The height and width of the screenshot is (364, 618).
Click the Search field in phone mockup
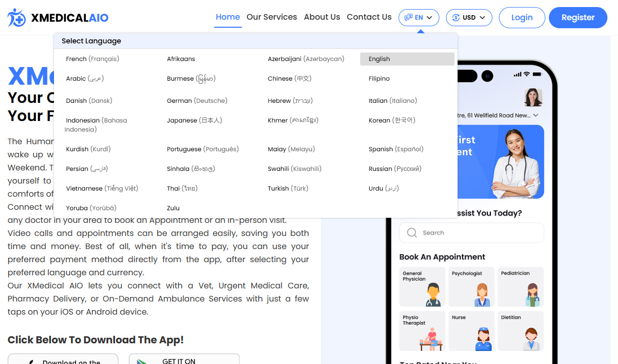tap(471, 233)
